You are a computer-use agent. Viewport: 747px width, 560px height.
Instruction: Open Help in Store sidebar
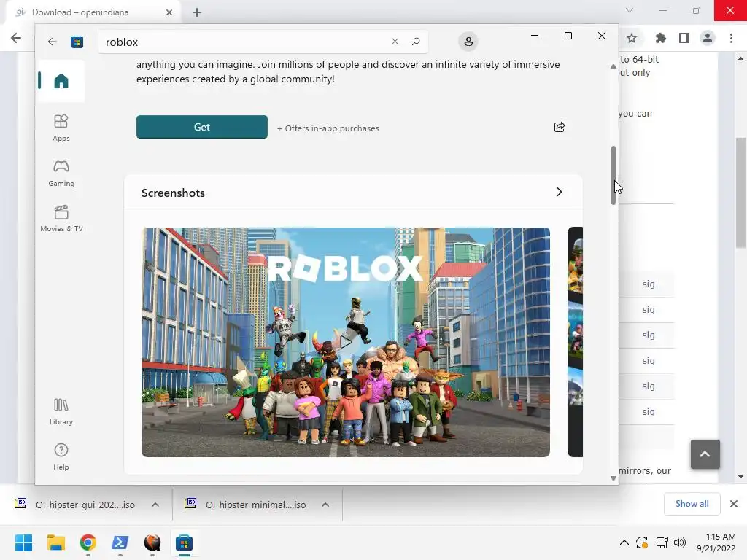click(x=61, y=456)
